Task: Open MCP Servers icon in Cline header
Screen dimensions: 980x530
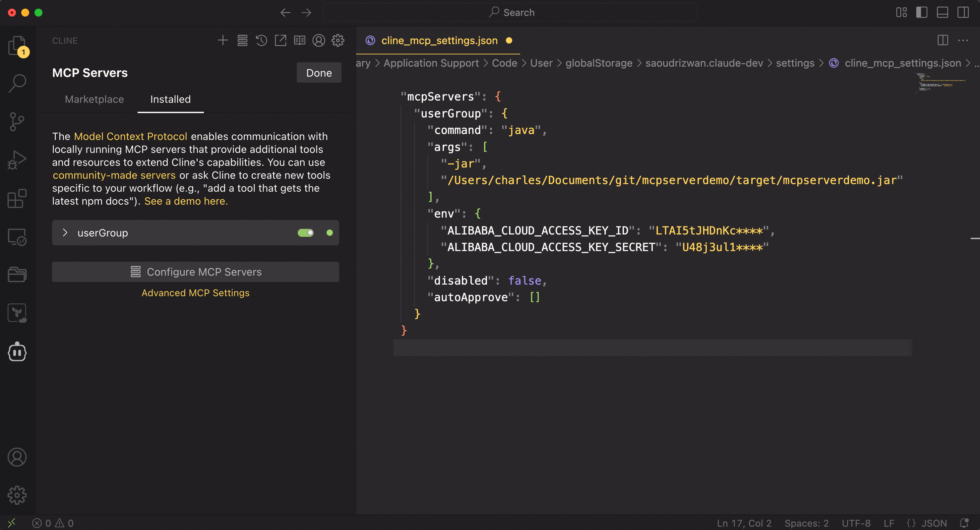Action: pyautogui.click(x=242, y=40)
